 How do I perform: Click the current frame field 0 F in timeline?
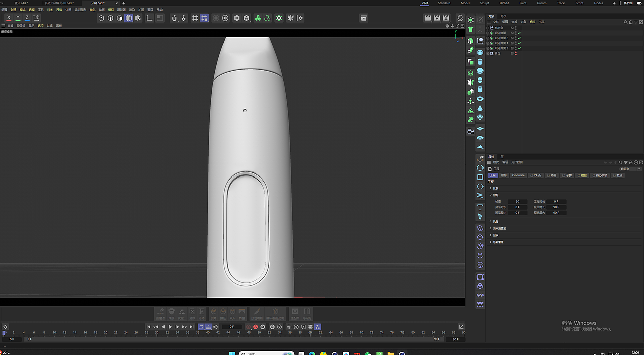pos(232,327)
